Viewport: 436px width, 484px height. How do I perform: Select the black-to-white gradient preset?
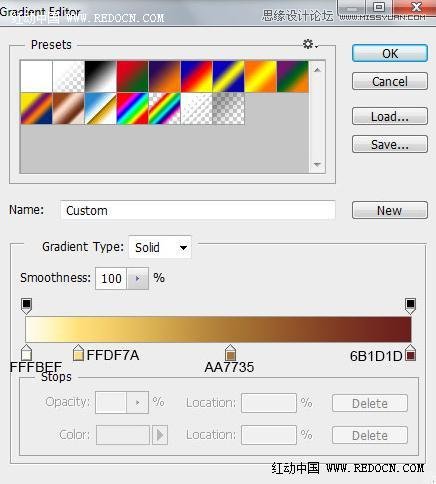coord(101,76)
